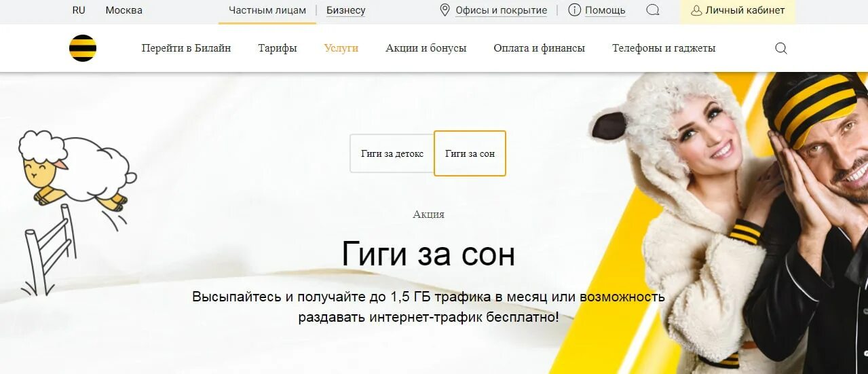Open Акции и бонусы section
The image size is (868, 374).
click(x=426, y=48)
